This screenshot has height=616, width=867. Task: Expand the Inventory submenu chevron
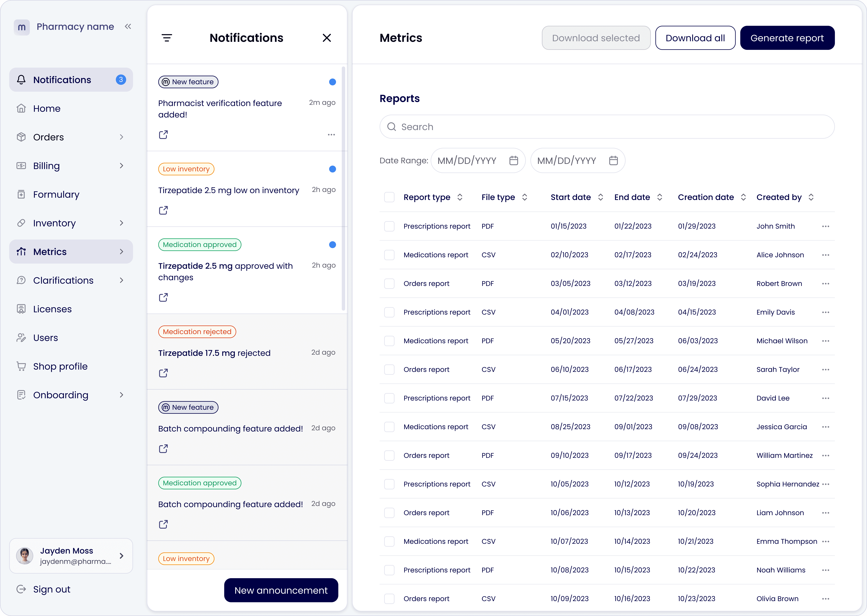coord(121,223)
